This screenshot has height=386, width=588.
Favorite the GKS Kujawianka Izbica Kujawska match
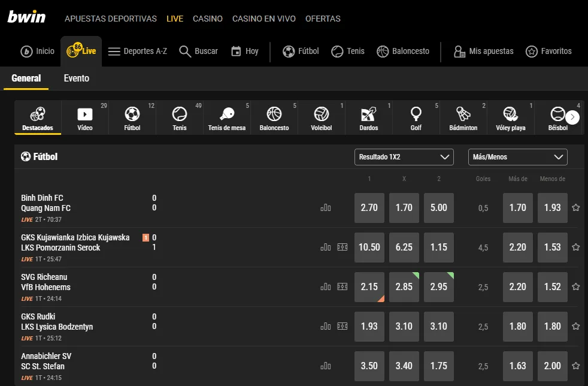[576, 247]
